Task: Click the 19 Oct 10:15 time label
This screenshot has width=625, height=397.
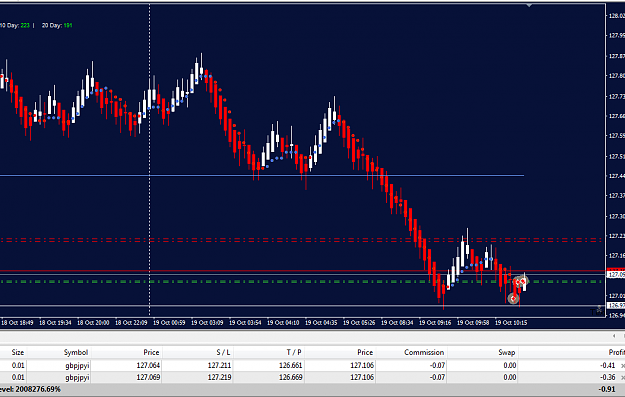Action: (511, 323)
